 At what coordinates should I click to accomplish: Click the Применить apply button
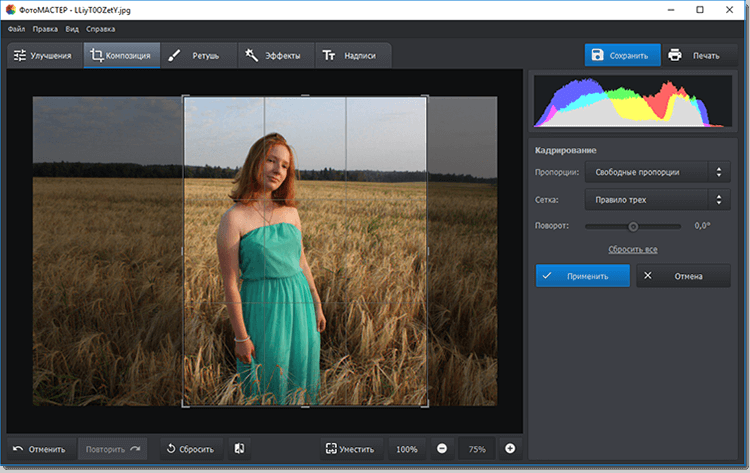coord(582,276)
